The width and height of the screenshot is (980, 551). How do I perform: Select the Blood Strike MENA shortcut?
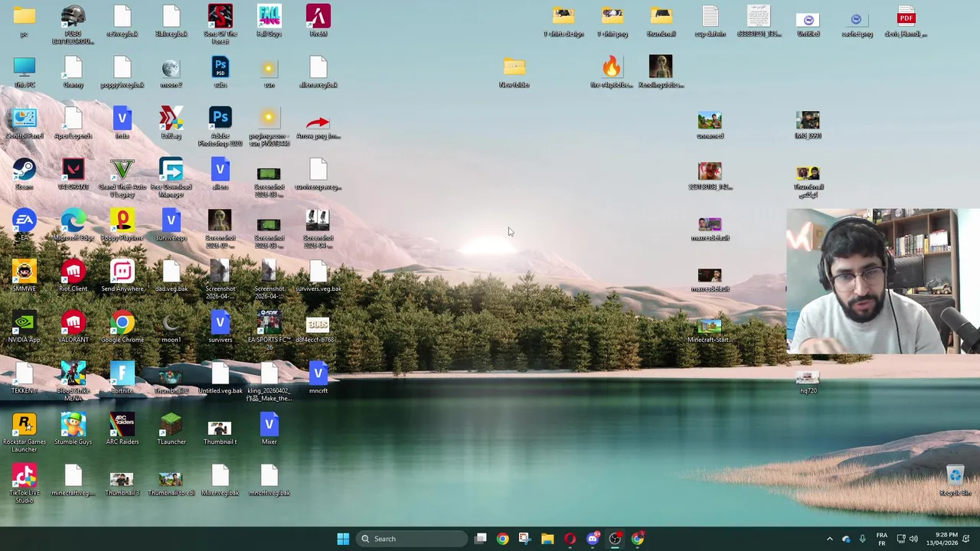pyautogui.click(x=73, y=381)
